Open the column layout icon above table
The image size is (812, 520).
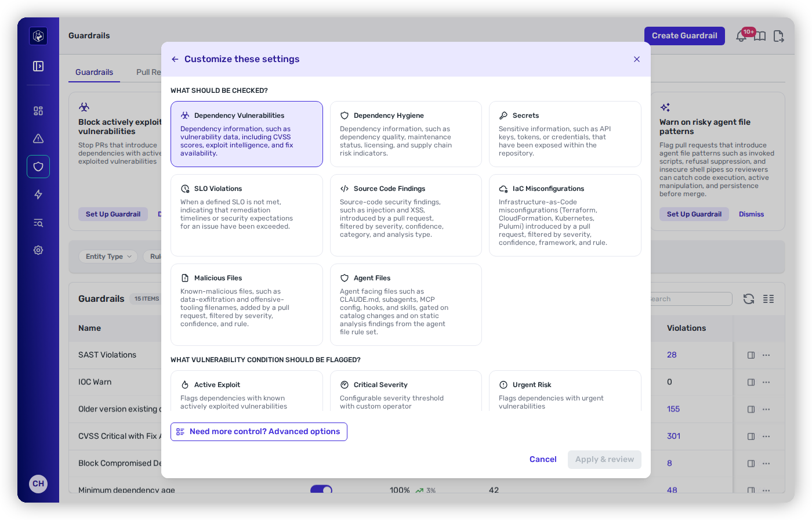(768, 299)
